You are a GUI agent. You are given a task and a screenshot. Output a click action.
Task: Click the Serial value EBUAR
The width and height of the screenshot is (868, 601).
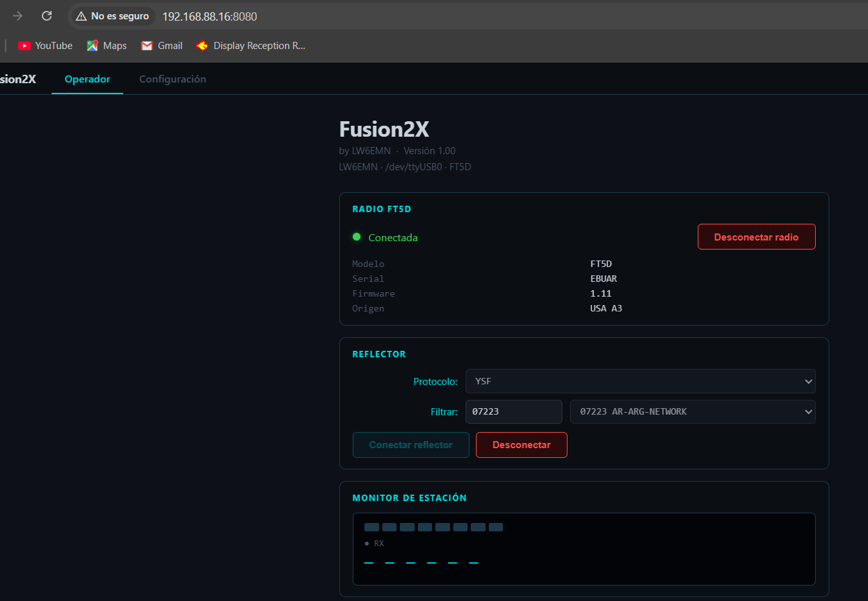click(604, 279)
